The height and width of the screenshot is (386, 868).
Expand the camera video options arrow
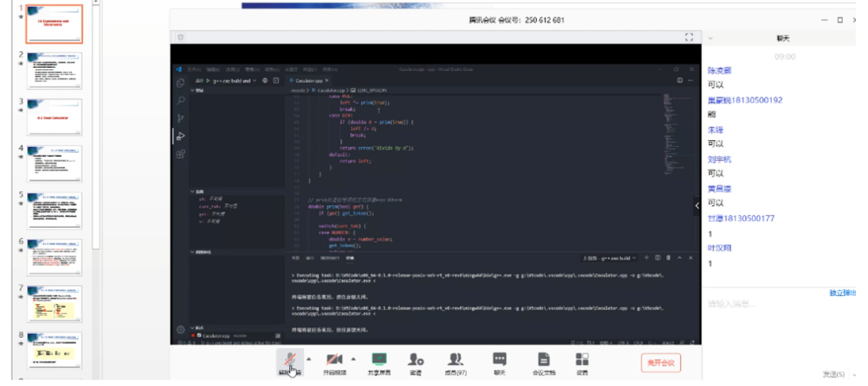[x=352, y=359]
